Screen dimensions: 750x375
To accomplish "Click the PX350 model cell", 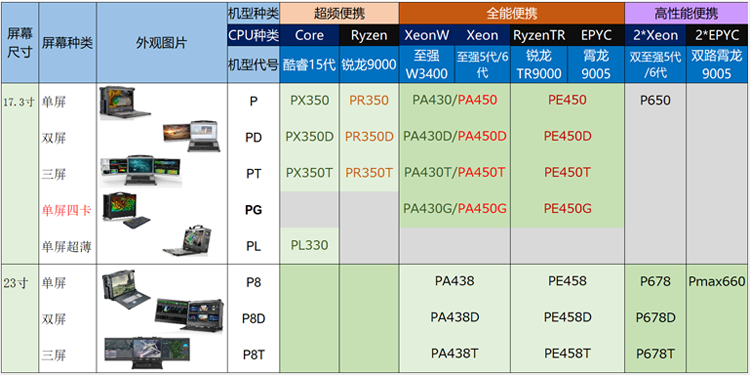I will point(309,100).
